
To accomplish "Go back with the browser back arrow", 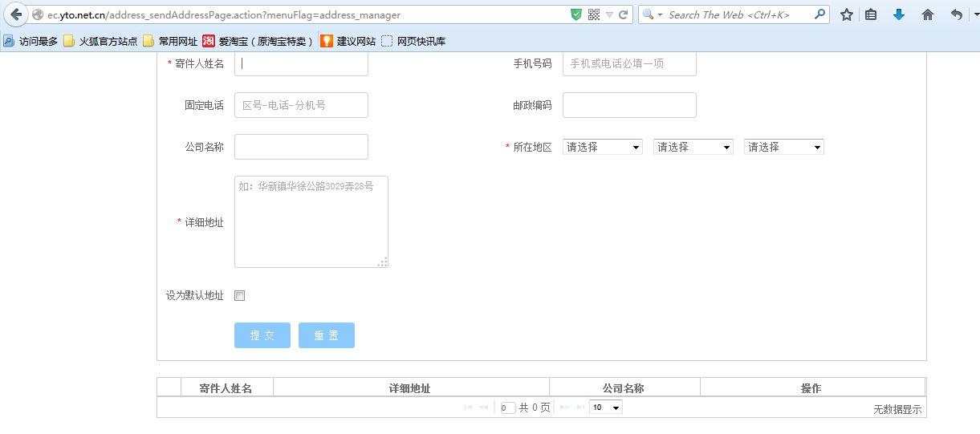I will (16, 14).
